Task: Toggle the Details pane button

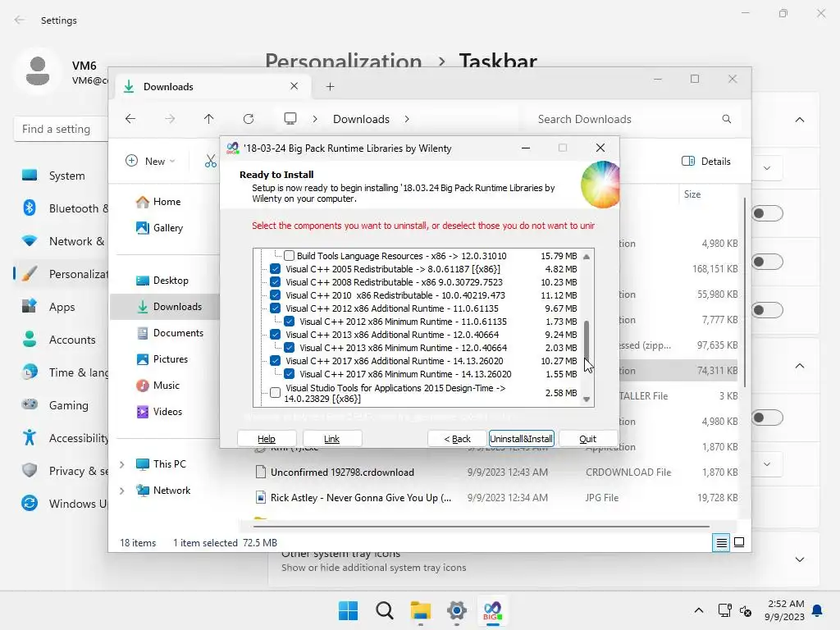Action: 706,162
